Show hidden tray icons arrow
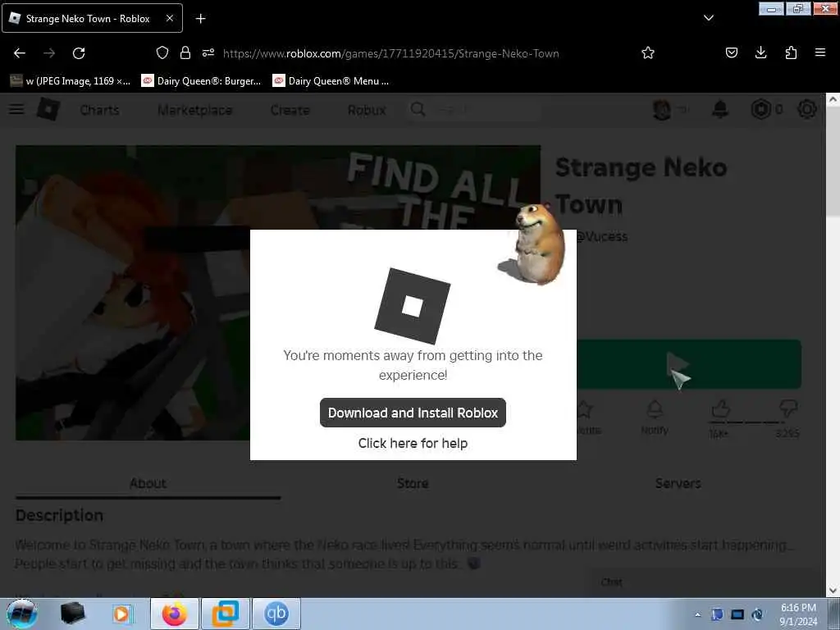 [697, 614]
